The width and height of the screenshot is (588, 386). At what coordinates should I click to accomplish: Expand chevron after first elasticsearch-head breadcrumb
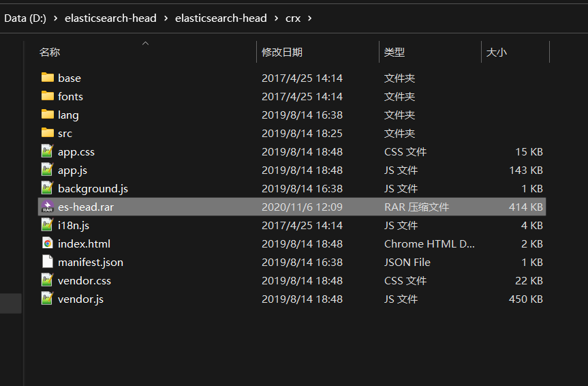pyautogui.click(x=166, y=18)
